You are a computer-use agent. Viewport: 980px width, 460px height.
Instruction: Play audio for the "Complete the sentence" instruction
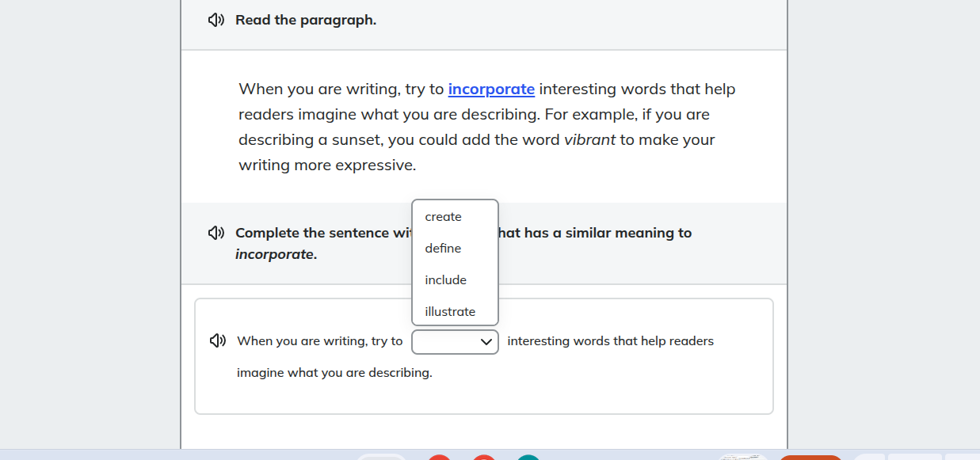tap(215, 233)
